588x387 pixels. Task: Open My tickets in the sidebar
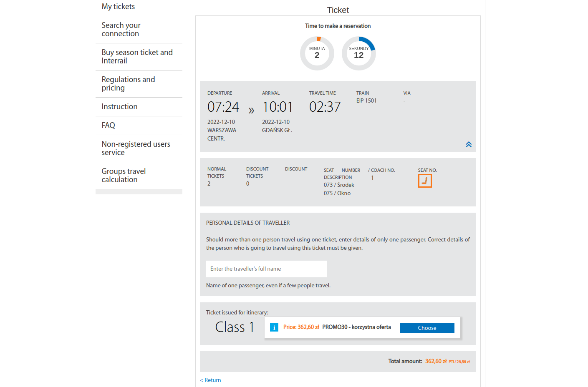pyautogui.click(x=118, y=7)
